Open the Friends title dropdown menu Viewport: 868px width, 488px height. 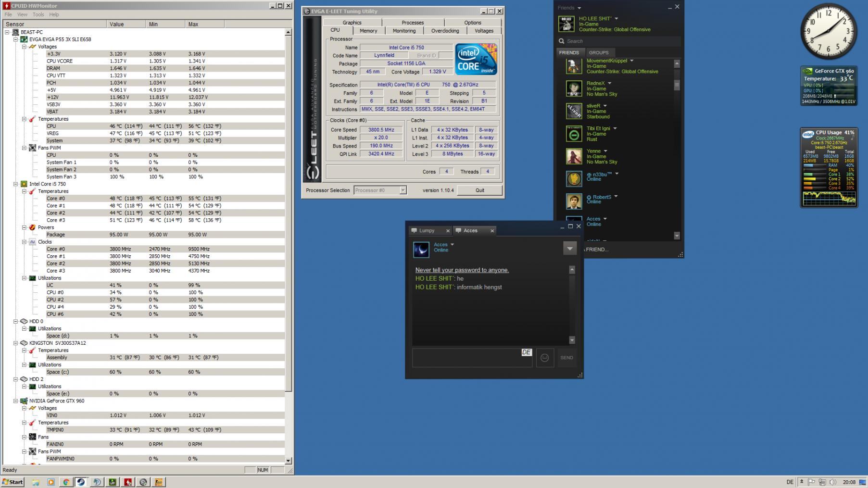(x=579, y=8)
